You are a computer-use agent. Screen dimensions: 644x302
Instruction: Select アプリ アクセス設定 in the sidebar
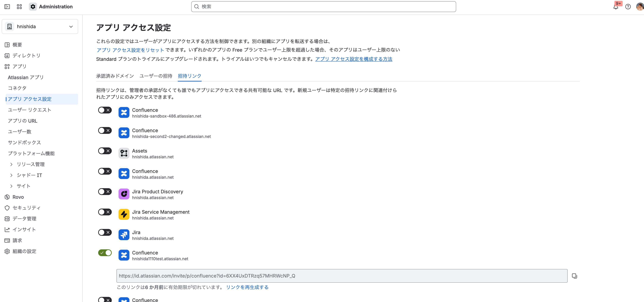coord(42,99)
